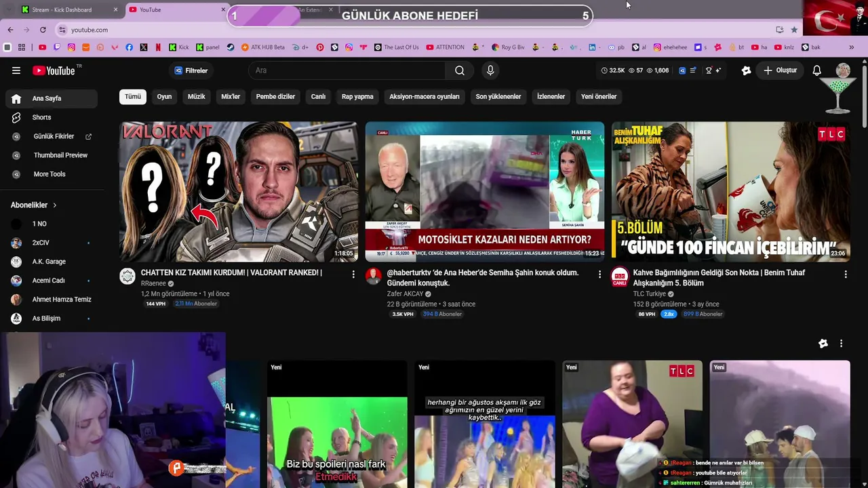Image resolution: width=868 pixels, height=488 pixels.
Task: Open the 1 NO subscription channel
Action: point(52,224)
